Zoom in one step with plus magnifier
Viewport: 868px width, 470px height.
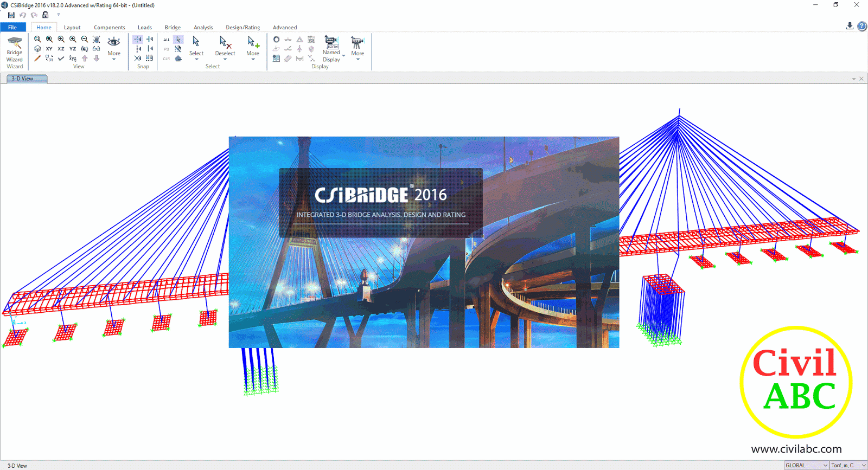point(73,39)
